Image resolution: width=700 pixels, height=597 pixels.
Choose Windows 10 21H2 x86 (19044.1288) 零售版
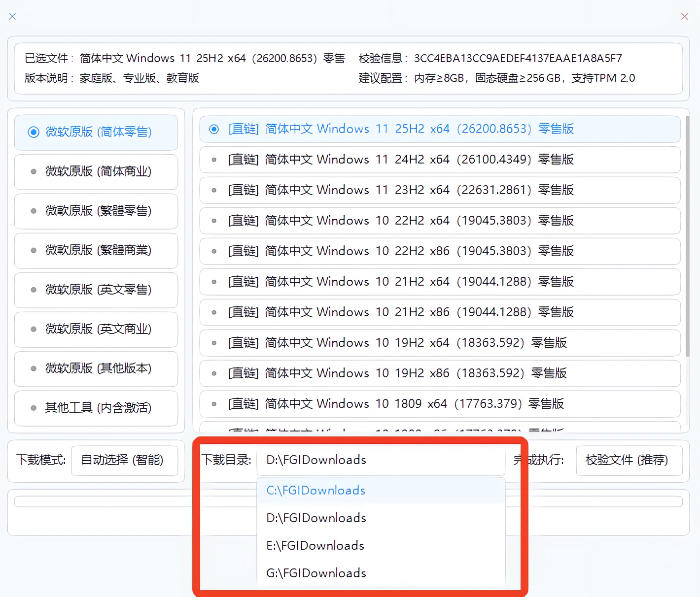click(x=440, y=312)
